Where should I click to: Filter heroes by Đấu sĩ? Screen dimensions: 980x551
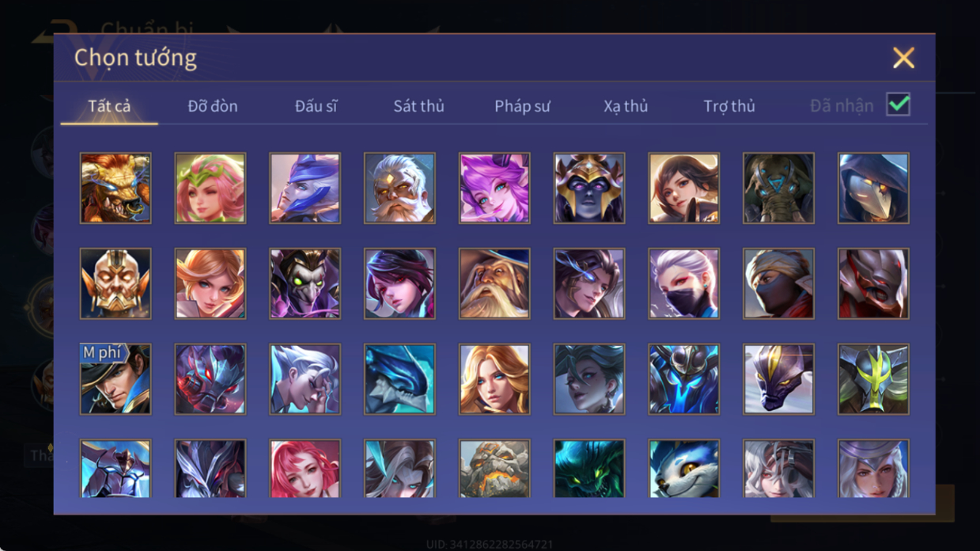click(316, 106)
